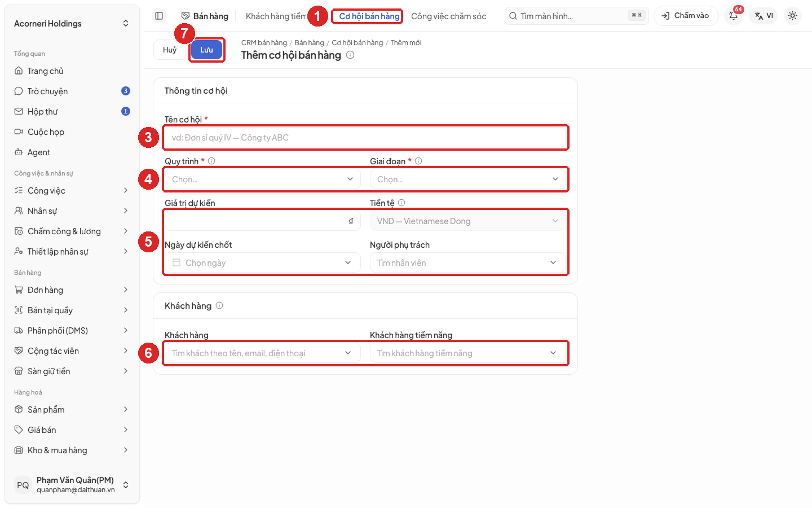Focus the Giá trị dự kiến amount field
This screenshot has width=812, height=508.
tap(254, 221)
